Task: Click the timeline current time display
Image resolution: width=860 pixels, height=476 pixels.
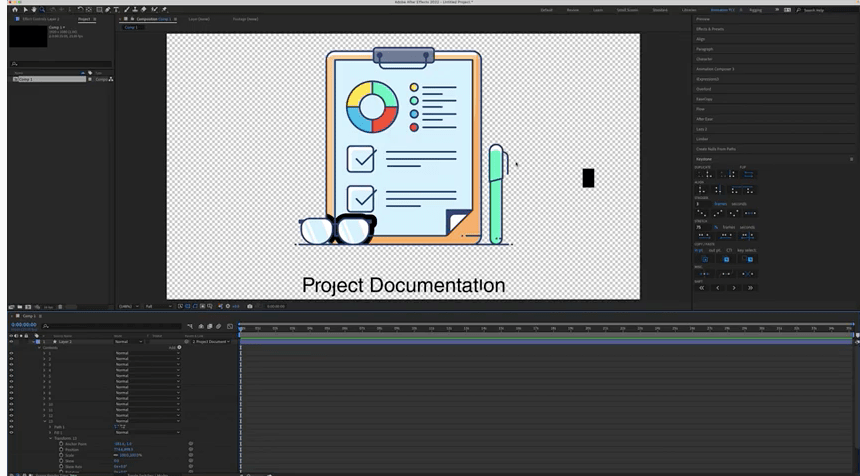Action: (x=24, y=325)
